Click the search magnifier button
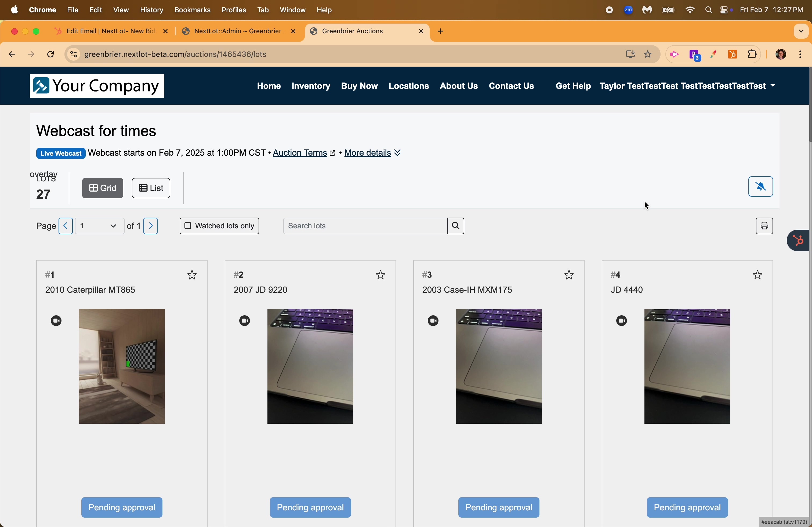Screen dimensions: 812x527 coord(456,226)
